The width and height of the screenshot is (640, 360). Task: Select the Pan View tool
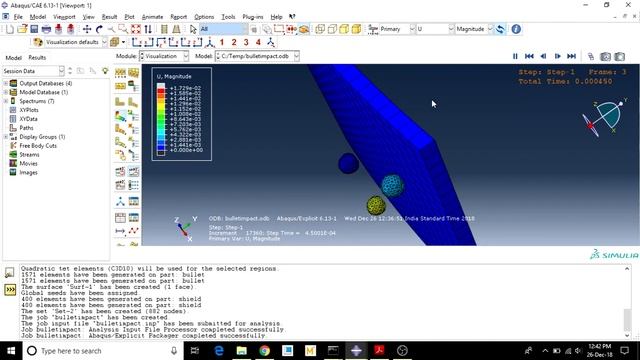click(87, 29)
